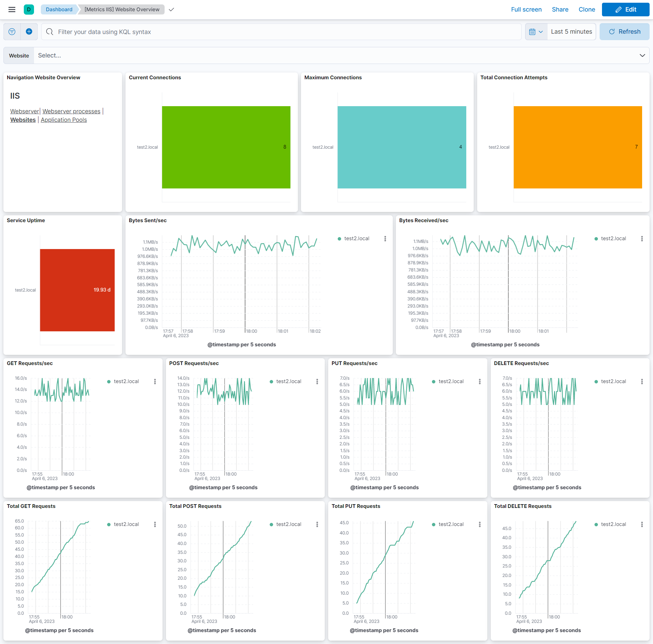The image size is (653, 644).
Task: Expand the dashboard title chevron
Action: pyautogui.click(x=171, y=10)
